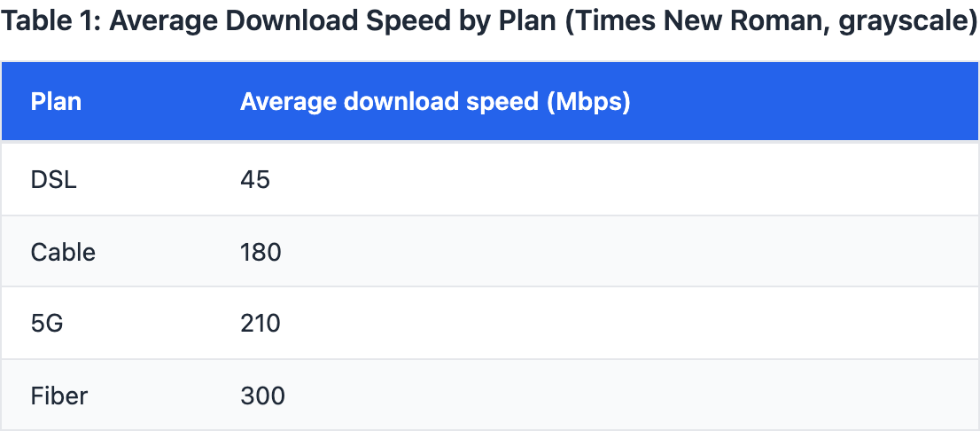Click the Fiber plan cell

click(x=59, y=396)
